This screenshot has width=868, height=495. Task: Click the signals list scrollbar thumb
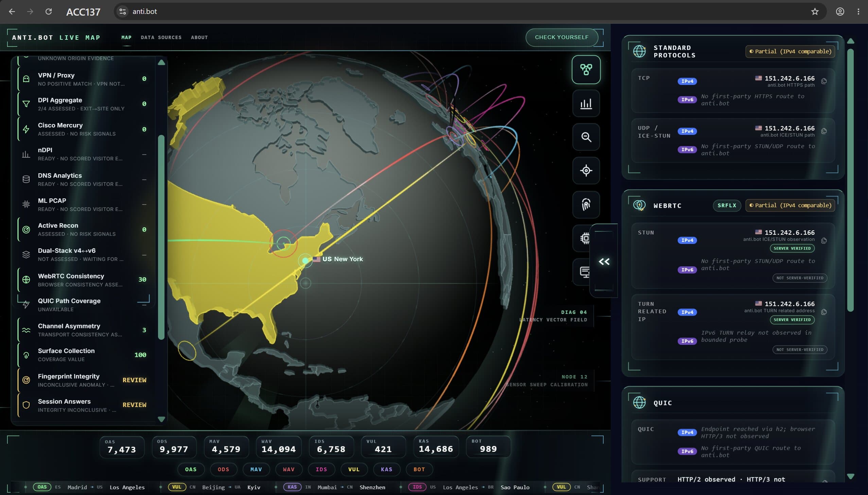tap(161, 237)
